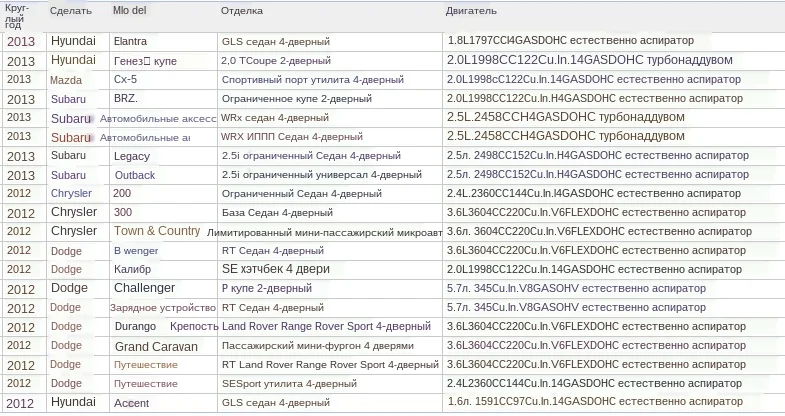Select the 'Elantra' model cell
This screenshot has width=785, height=416.
(130, 41)
